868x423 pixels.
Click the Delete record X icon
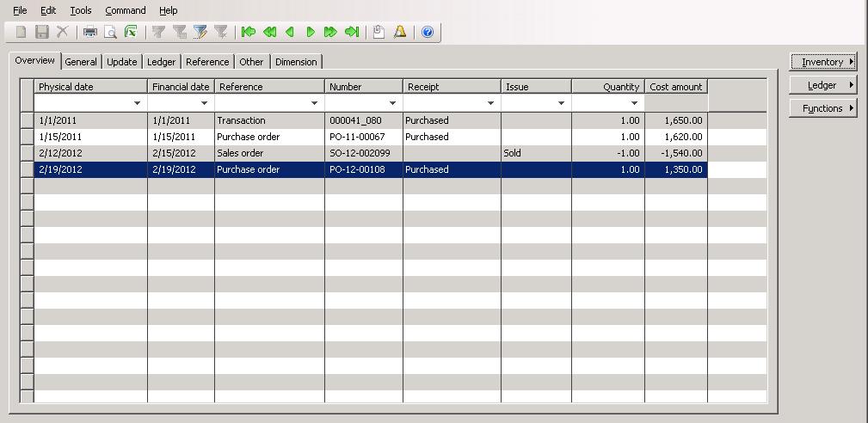tap(63, 32)
